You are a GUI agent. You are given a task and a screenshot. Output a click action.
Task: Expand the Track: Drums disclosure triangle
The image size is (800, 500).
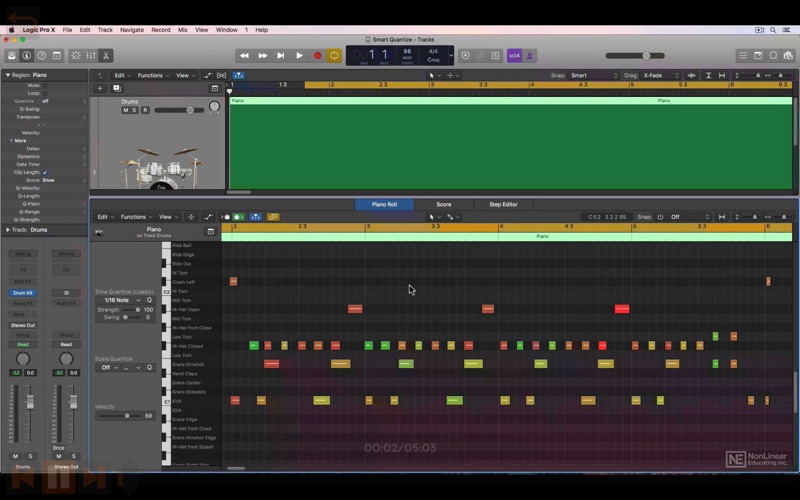click(x=8, y=230)
